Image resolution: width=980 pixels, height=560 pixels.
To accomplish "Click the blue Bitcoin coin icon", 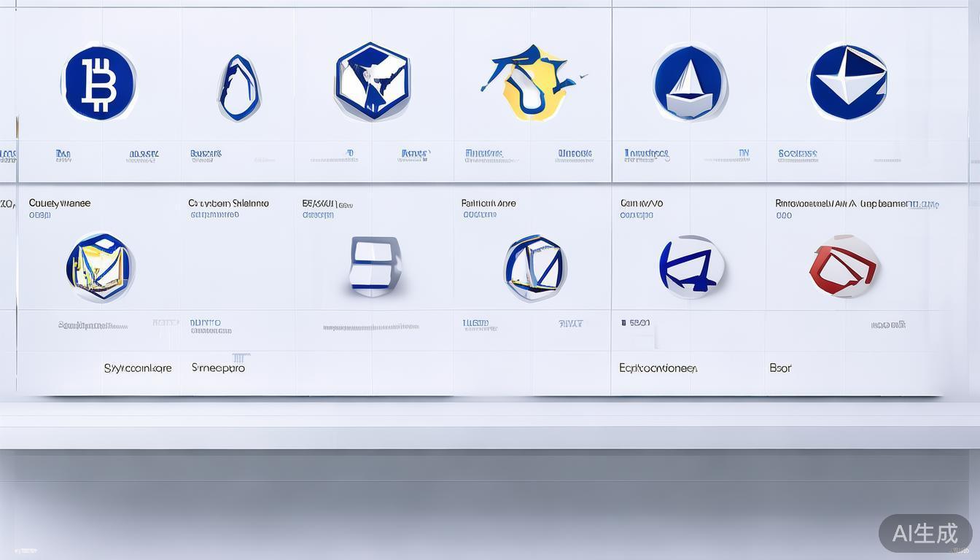I will (x=99, y=82).
